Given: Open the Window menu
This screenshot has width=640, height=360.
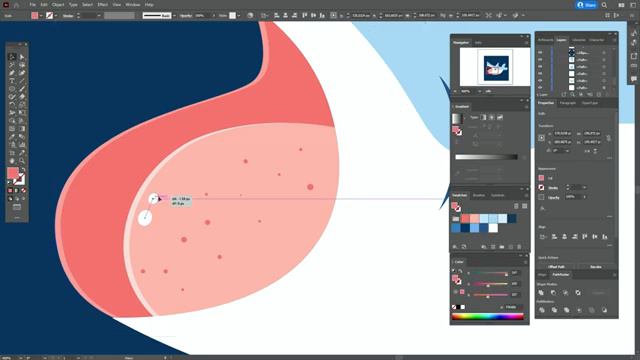Looking at the screenshot, I should (132, 5).
